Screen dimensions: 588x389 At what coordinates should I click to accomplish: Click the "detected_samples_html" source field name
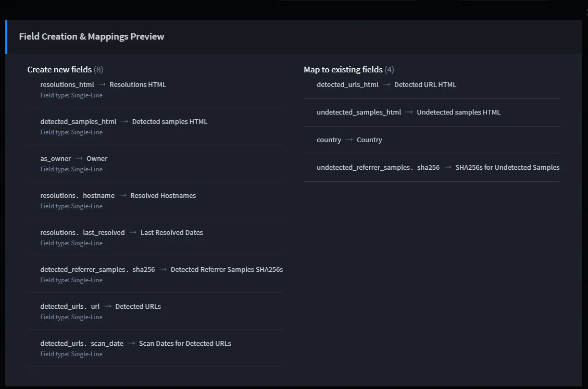[x=78, y=121]
